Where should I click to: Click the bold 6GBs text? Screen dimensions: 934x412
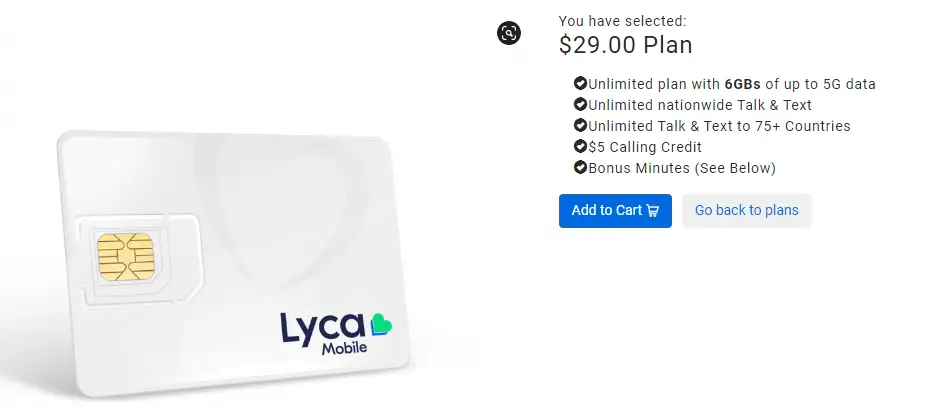[x=743, y=84]
